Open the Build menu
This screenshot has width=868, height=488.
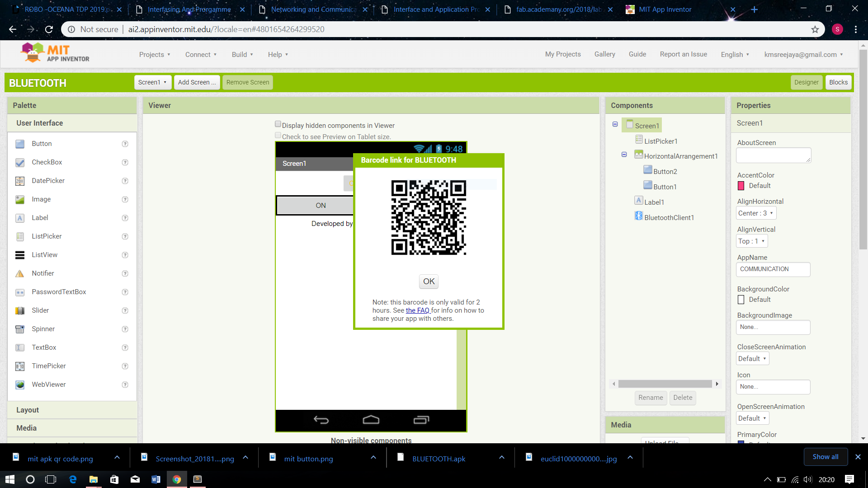pos(242,55)
